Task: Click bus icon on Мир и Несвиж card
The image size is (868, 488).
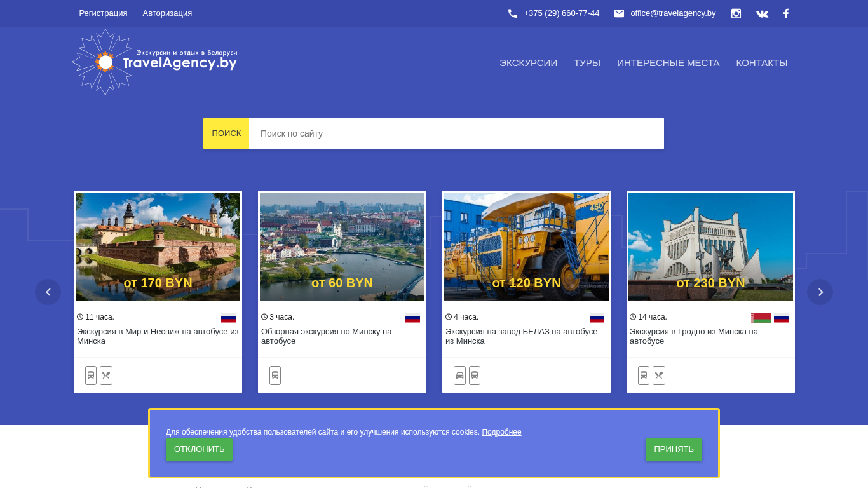Action: tap(91, 376)
